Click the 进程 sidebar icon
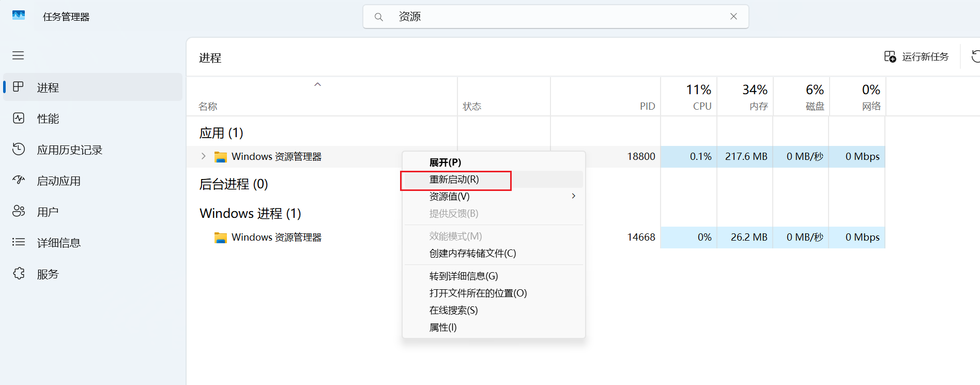 19,87
